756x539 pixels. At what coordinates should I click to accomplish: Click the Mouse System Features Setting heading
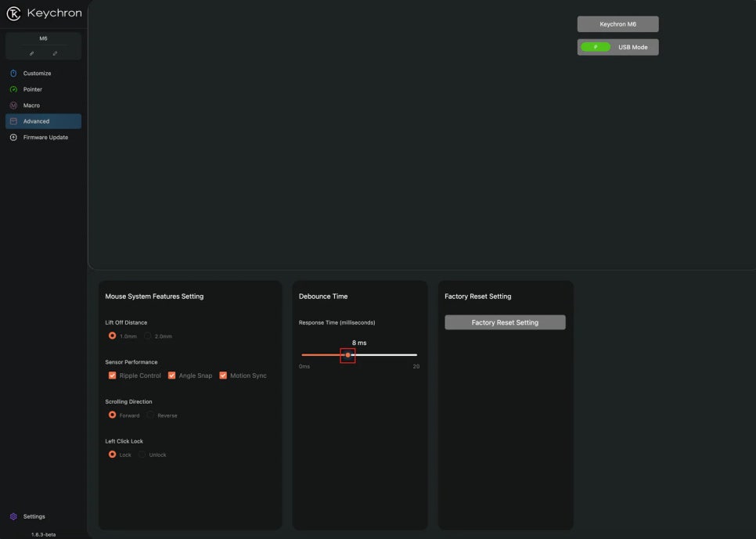point(154,296)
